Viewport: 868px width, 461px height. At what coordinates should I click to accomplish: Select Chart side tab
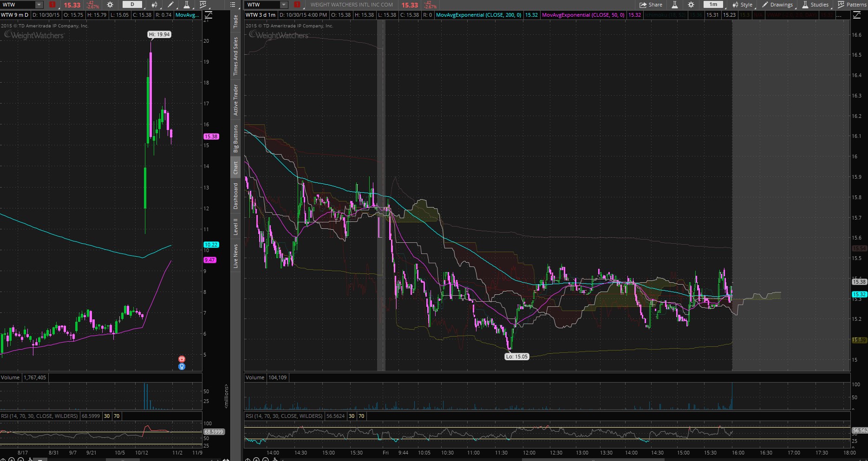pos(235,168)
